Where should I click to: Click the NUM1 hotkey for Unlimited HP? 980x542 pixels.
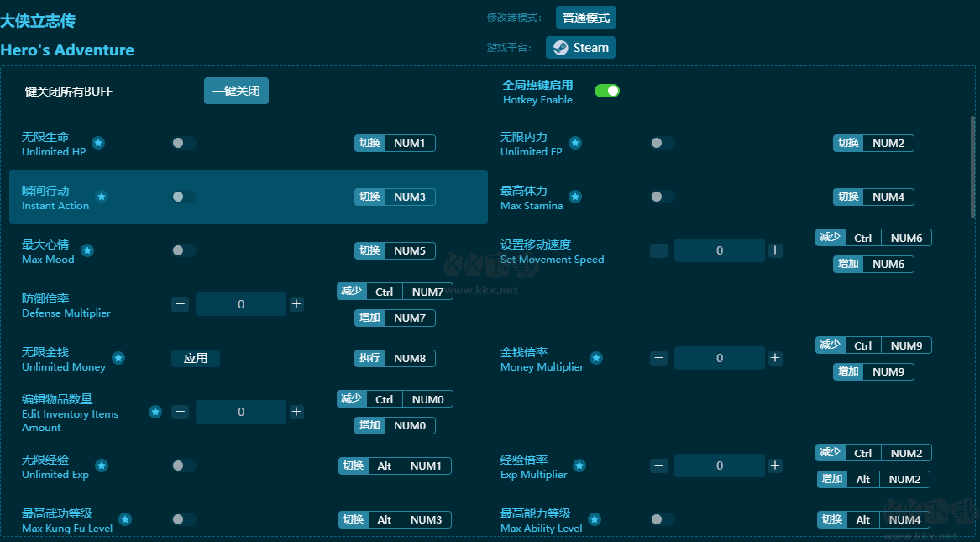(395, 143)
